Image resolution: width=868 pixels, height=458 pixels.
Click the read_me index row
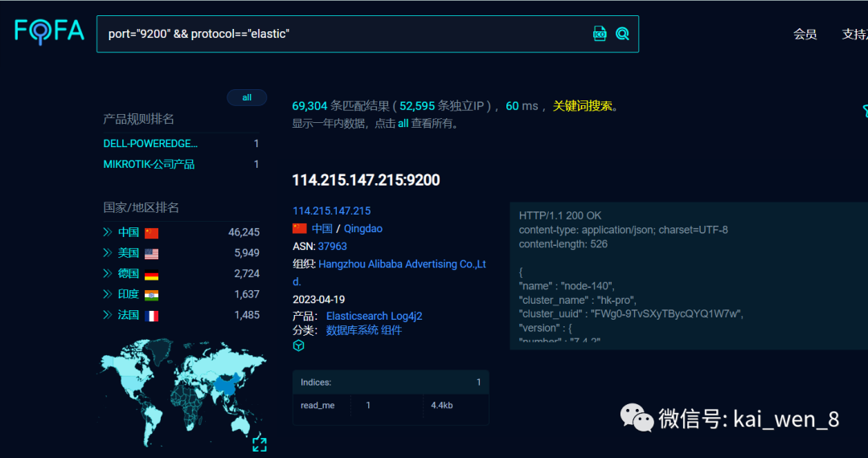[x=391, y=406]
